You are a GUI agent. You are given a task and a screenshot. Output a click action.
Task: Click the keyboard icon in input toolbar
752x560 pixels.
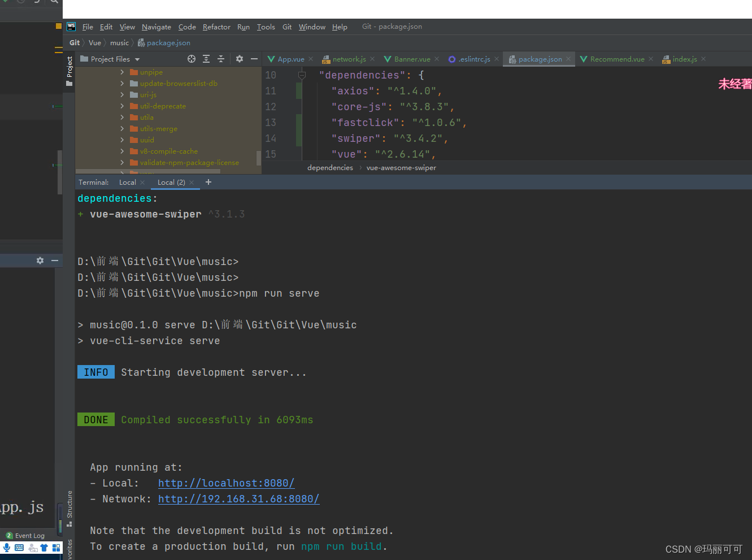19,548
